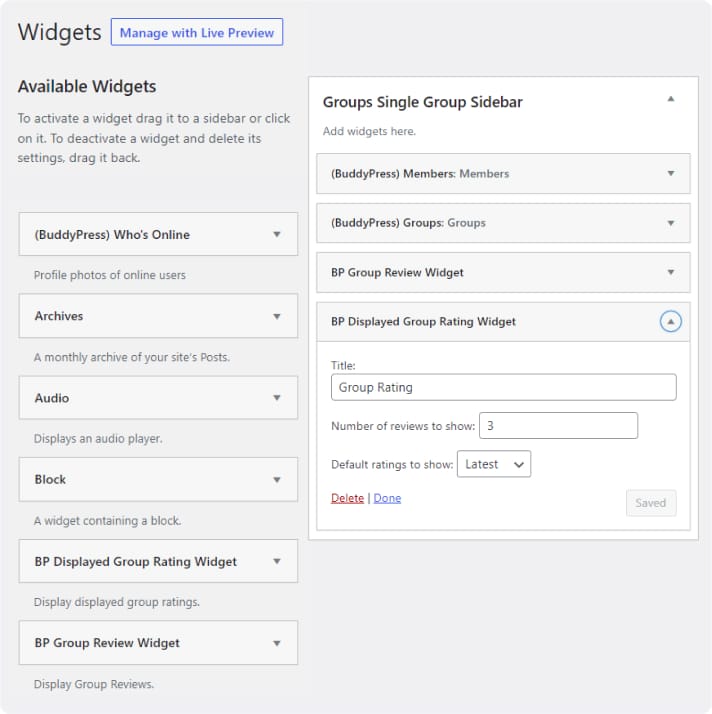This screenshot has height=714, width=712.
Task: Expand available BP Displayed Group Rating Widget arrow
Action: coord(277,562)
